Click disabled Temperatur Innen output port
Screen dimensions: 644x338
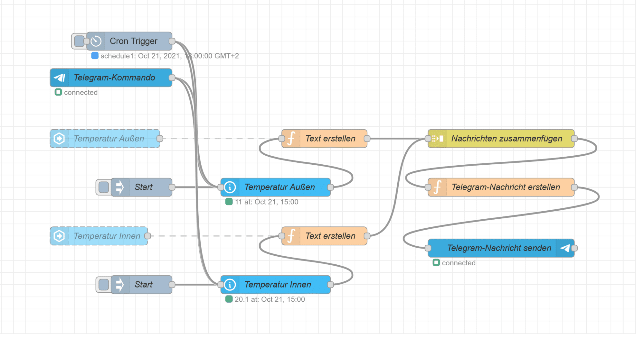coord(147,236)
